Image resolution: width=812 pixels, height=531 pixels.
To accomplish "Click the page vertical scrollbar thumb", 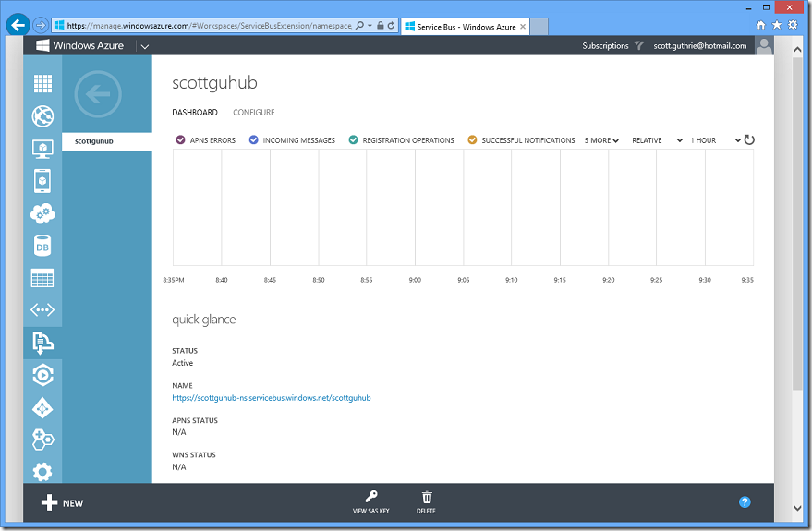I will tap(797, 223).
